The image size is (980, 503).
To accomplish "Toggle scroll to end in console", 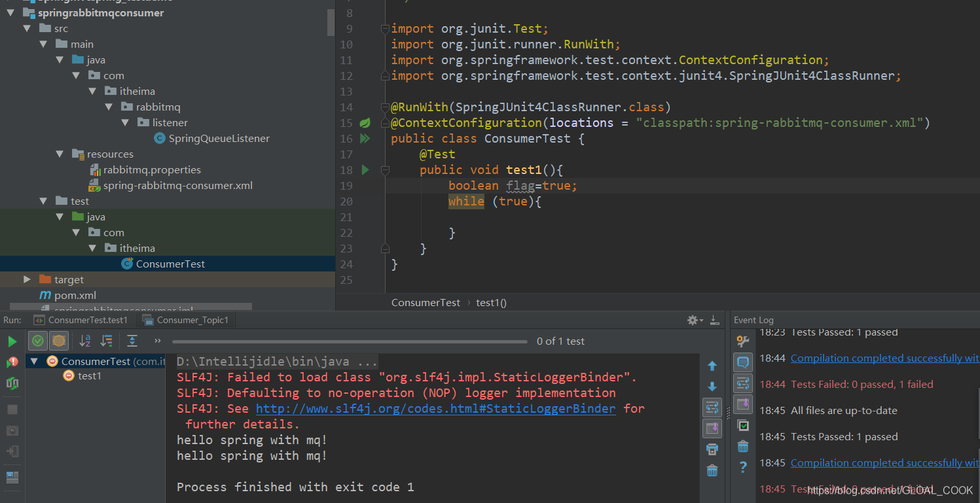I will pyautogui.click(x=712, y=428).
